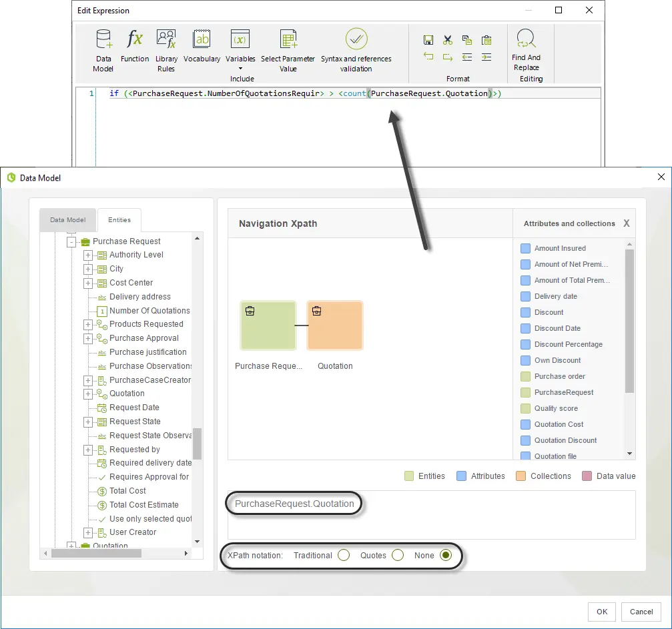Open Find And Replace

point(527,50)
